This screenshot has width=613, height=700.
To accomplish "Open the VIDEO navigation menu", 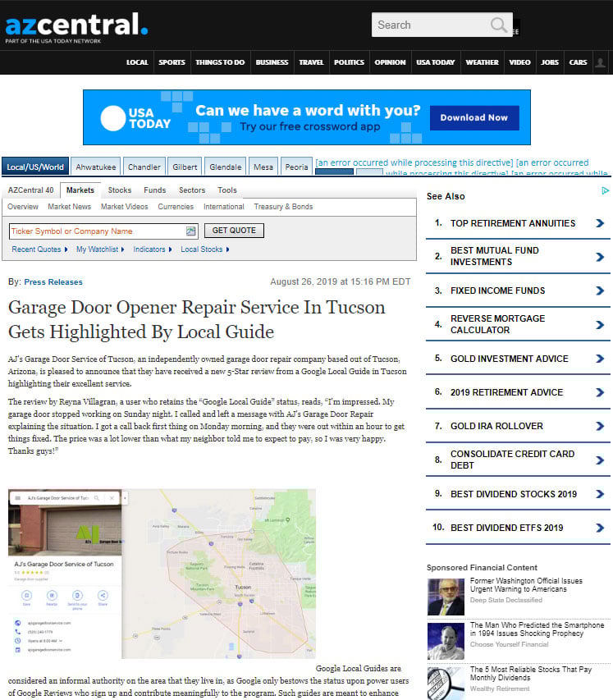I will (x=519, y=62).
